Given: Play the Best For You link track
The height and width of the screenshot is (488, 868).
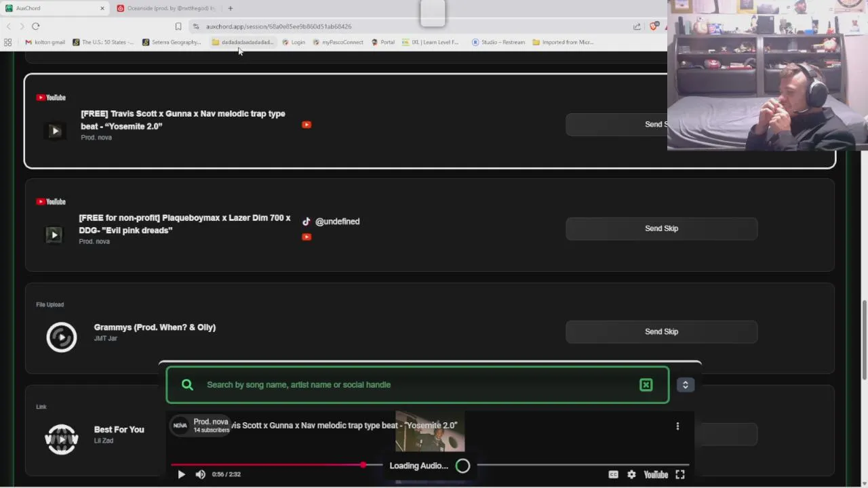Looking at the screenshot, I should pyautogui.click(x=62, y=439).
